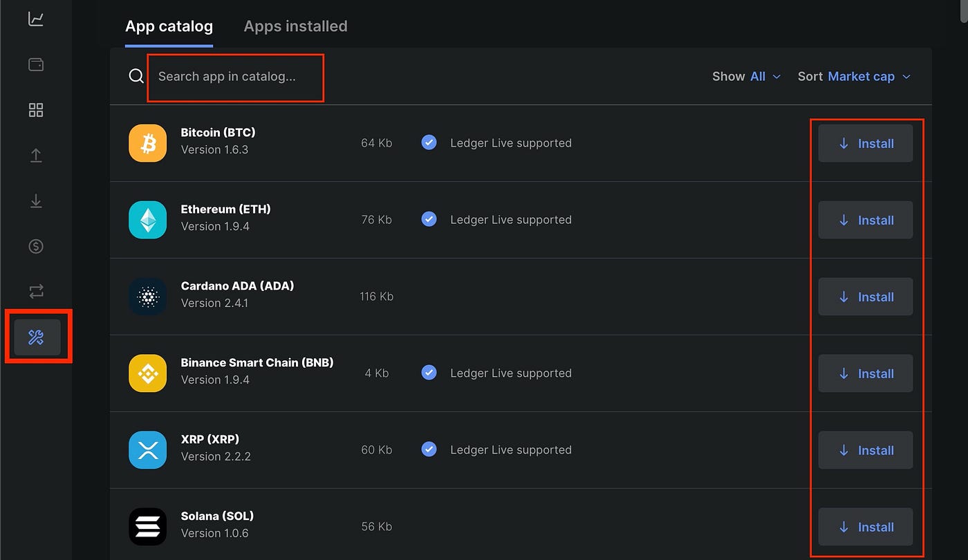
Task: Click the 64 Kb size value
Action: point(377,143)
